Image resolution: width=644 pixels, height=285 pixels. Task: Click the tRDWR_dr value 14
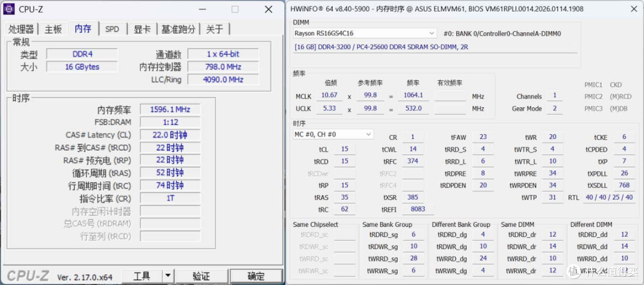[553, 246]
